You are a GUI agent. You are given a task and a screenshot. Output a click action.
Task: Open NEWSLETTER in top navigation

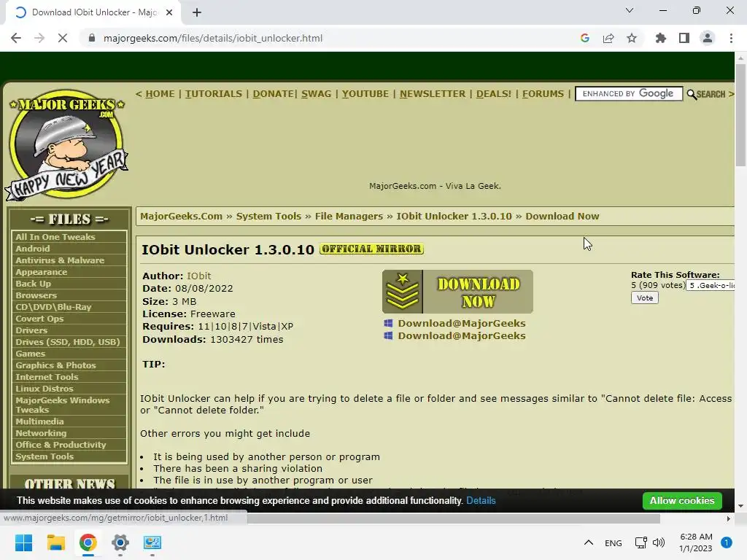[x=432, y=94]
